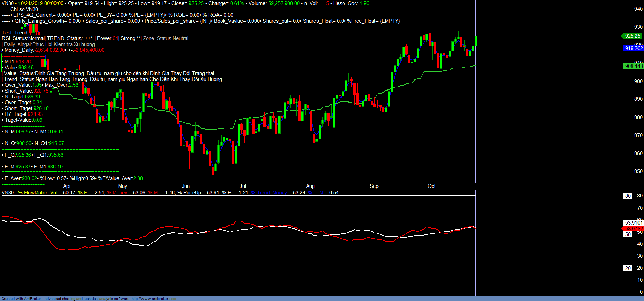Click the 940 mark on the price axis
The image size is (644, 301).
pyautogui.click(x=638, y=9)
